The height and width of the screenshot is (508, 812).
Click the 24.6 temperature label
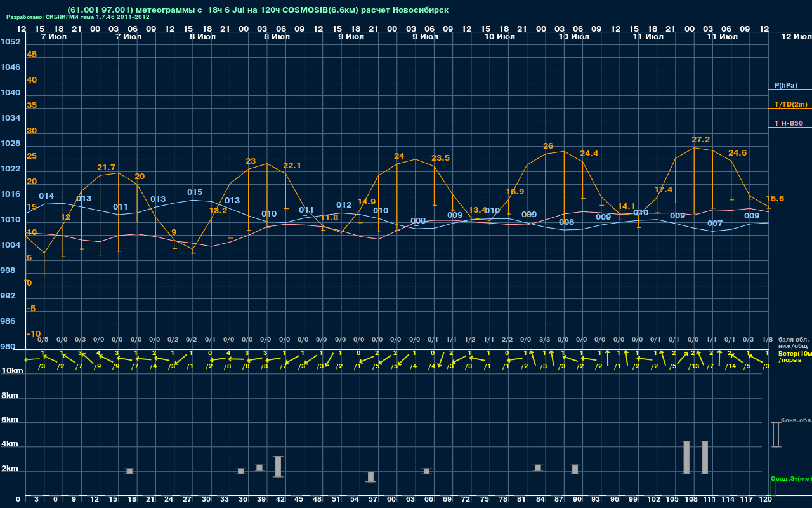point(738,153)
